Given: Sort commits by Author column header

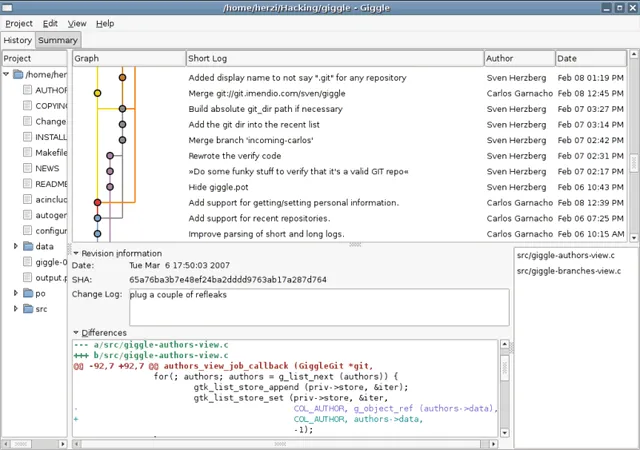Looking at the screenshot, I should point(518,59).
